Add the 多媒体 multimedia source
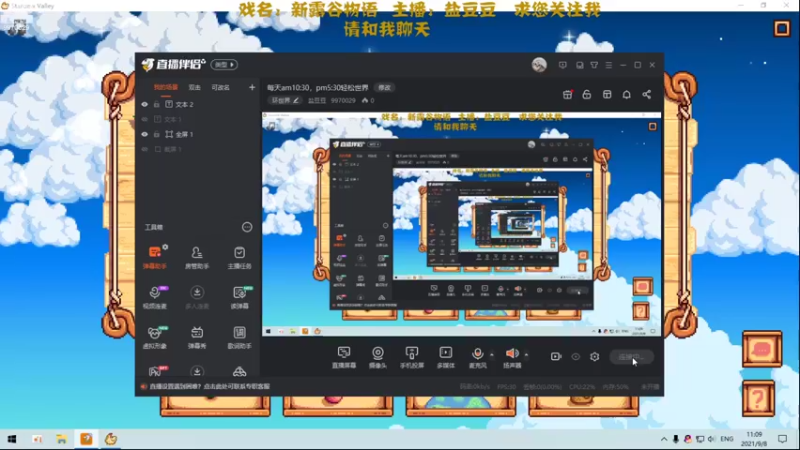Screen dimensions: 800x450 (445, 357)
